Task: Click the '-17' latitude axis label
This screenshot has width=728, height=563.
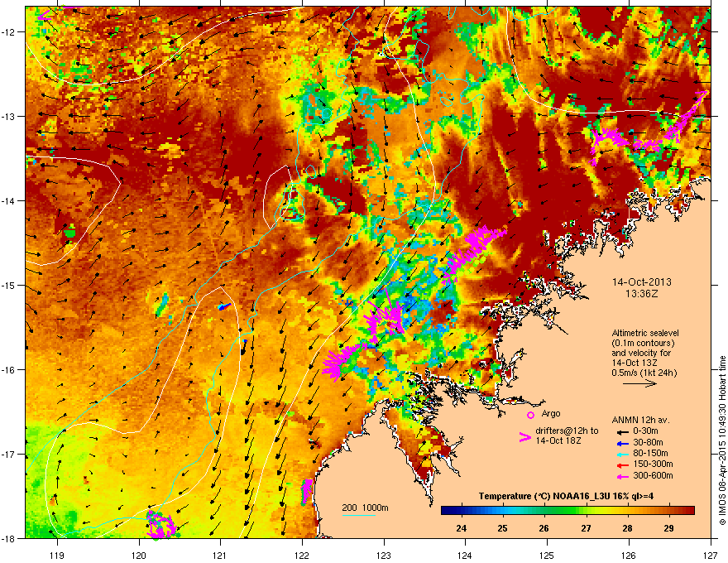Action: (8, 454)
